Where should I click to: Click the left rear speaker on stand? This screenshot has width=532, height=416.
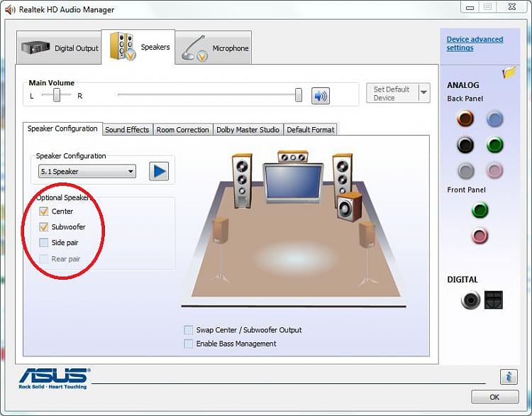coord(221,250)
